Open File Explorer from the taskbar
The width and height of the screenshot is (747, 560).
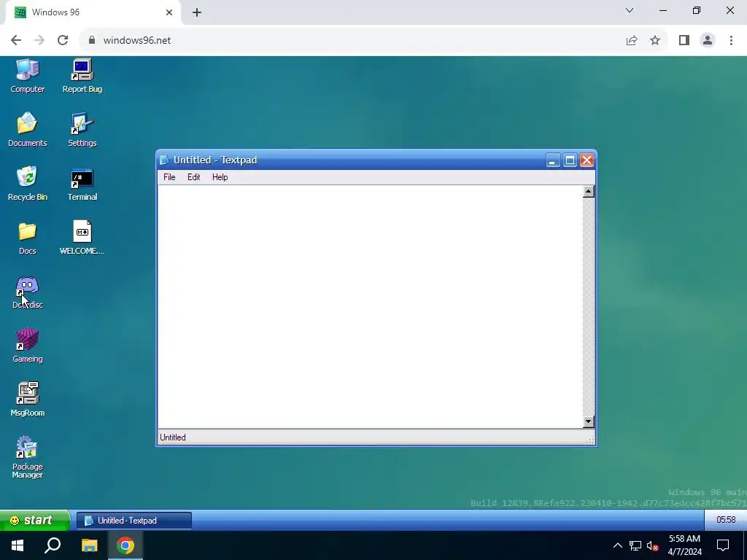(x=89, y=545)
